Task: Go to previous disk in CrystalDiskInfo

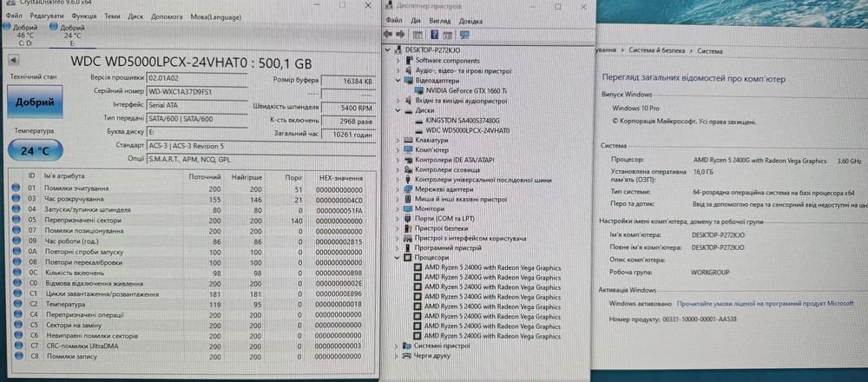Action: click(x=15, y=61)
